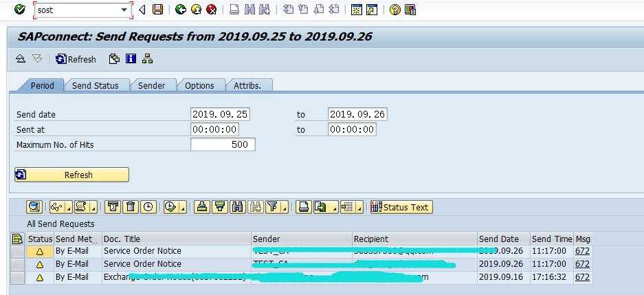Click the Sent at 'to' time field
The height and width of the screenshot is (295, 644).
352,129
